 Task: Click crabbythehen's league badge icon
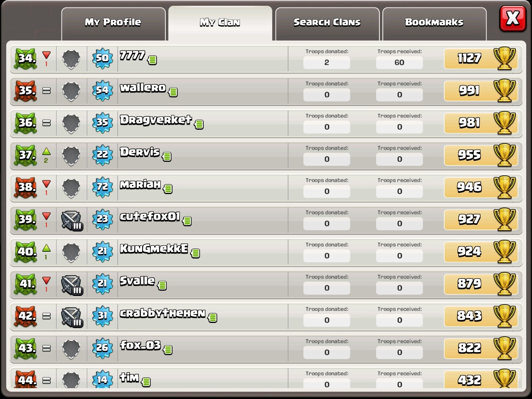coord(72,317)
